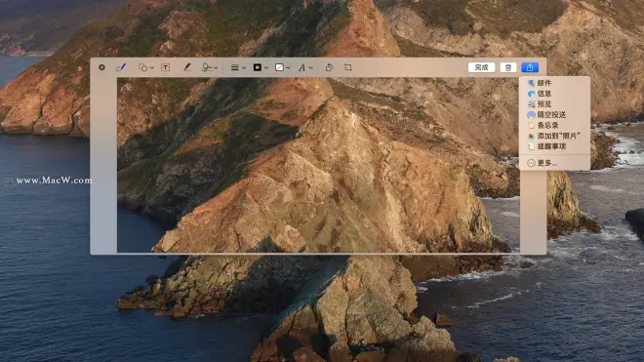Viewport: 644px width, 362px height.
Task: Select the Highlight pen tool
Action: [x=187, y=67]
